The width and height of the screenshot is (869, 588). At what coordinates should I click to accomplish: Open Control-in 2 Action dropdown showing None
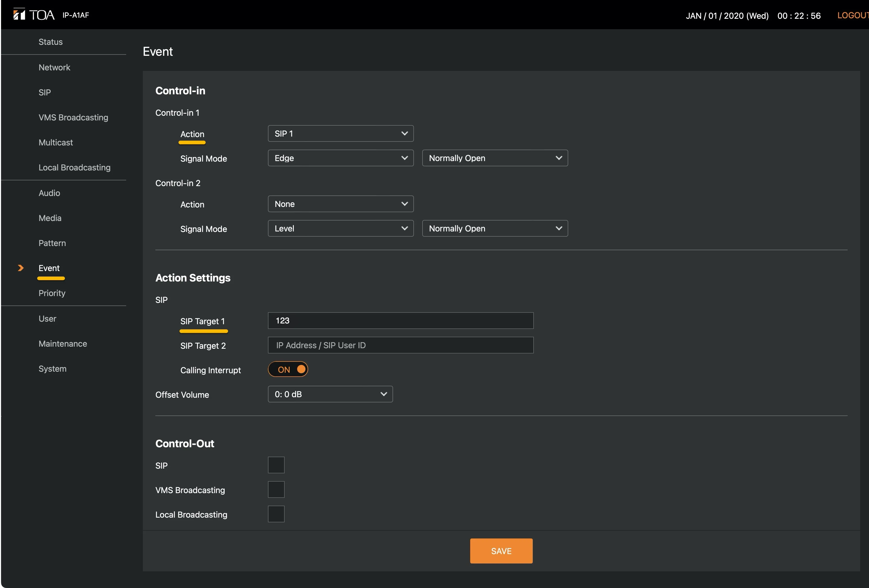tap(341, 204)
